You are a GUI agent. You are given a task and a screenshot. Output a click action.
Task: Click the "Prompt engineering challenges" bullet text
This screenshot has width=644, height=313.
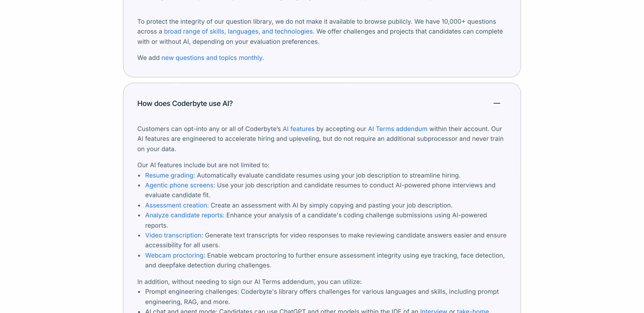322,297
